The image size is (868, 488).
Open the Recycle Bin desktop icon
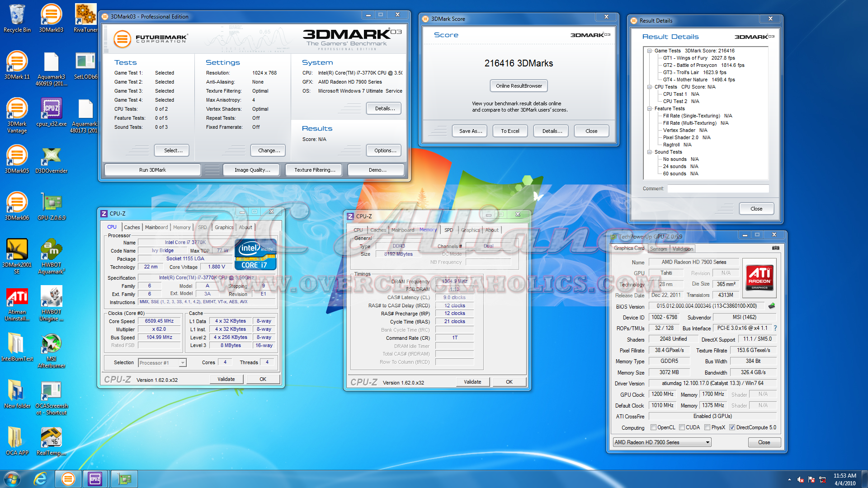coord(17,18)
